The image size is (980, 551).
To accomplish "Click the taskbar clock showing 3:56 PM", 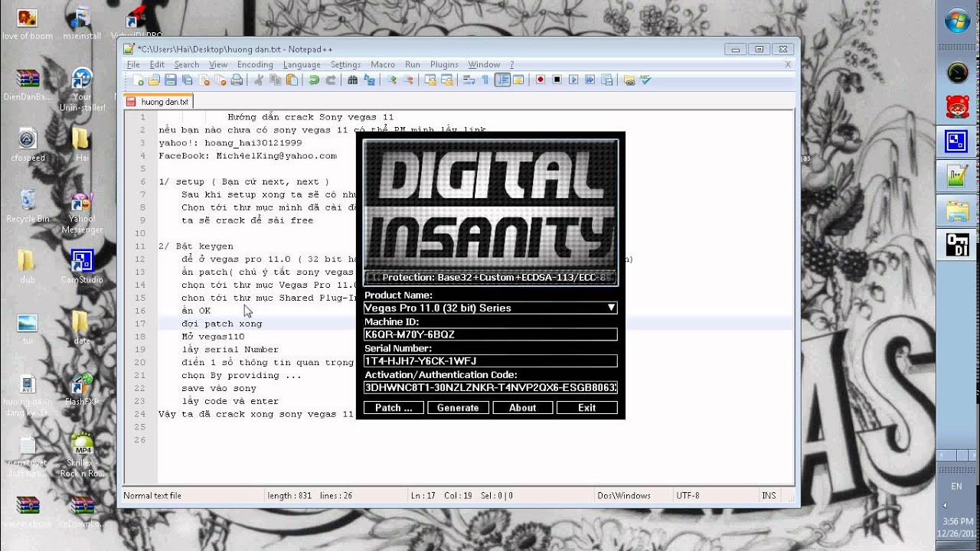I will coord(957,520).
